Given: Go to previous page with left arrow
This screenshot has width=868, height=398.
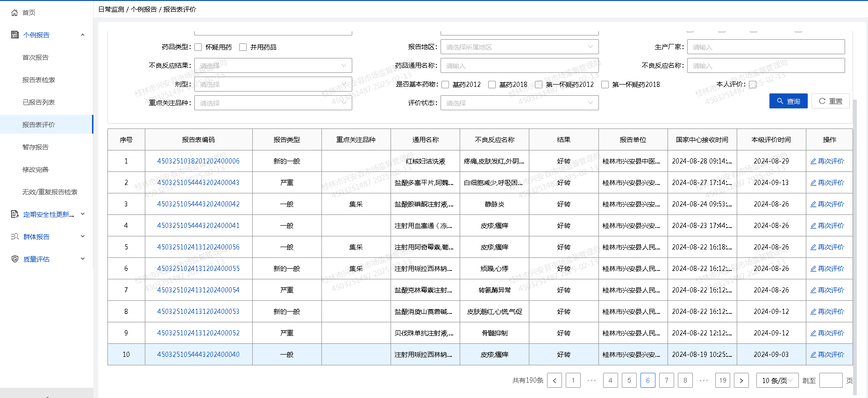Looking at the screenshot, I should pyautogui.click(x=555, y=380).
